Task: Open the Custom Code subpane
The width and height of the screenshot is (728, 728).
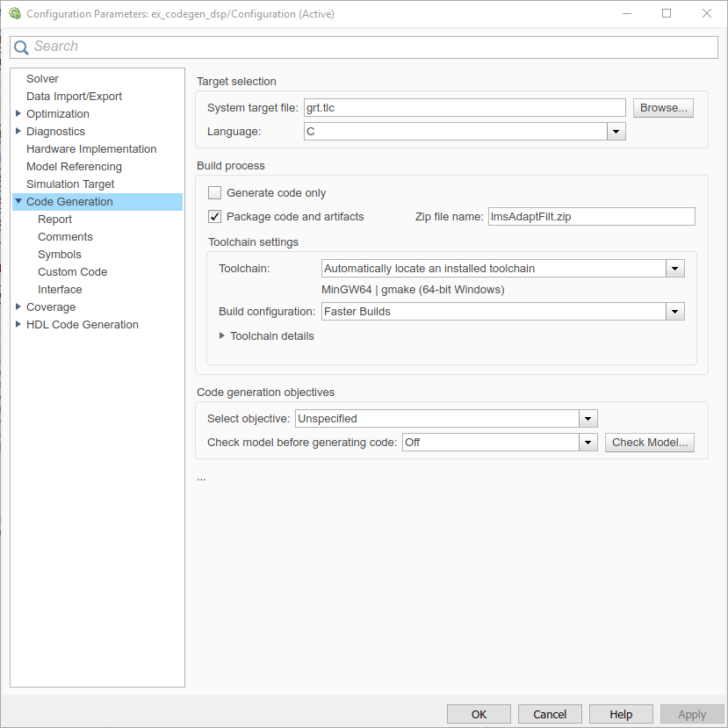Action: [x=72, y=272]
